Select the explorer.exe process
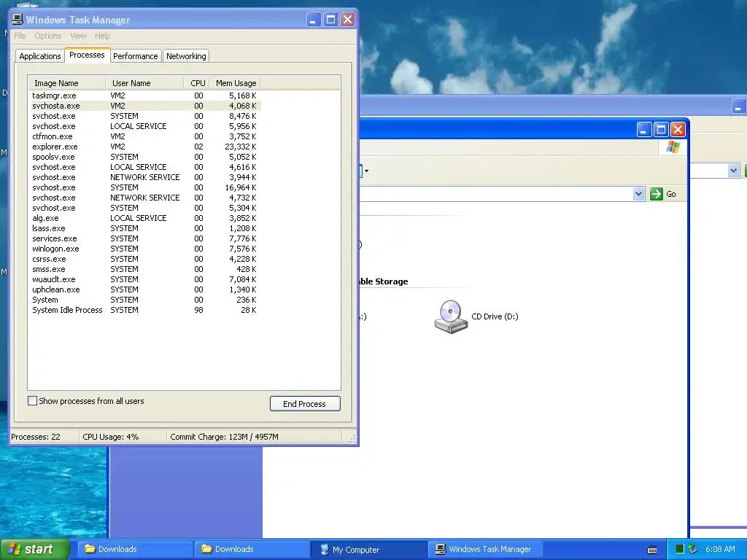 click(144, 147)
